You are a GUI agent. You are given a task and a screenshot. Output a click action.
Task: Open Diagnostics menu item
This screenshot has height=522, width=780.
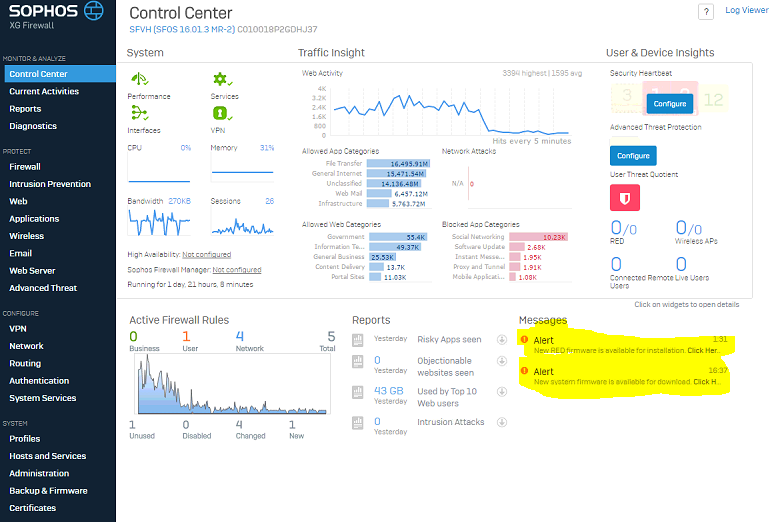(33, 126)
